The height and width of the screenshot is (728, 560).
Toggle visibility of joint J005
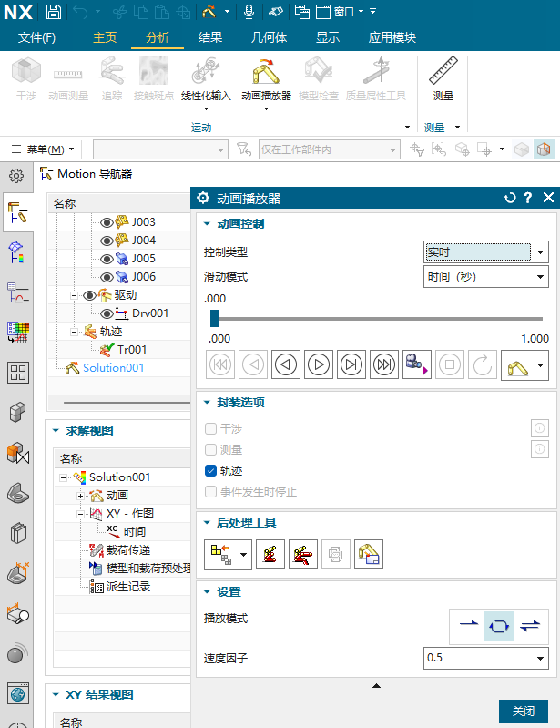(107, 259)
